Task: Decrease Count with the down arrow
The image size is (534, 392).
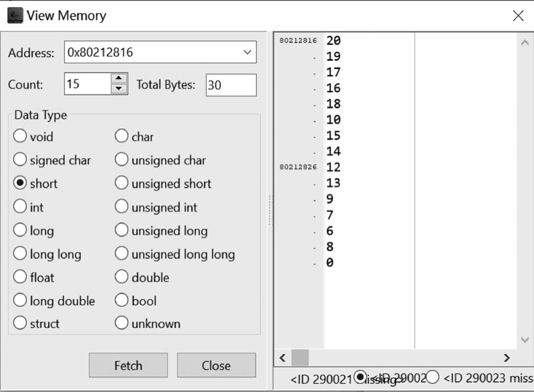Action: [x=119, y=89]
